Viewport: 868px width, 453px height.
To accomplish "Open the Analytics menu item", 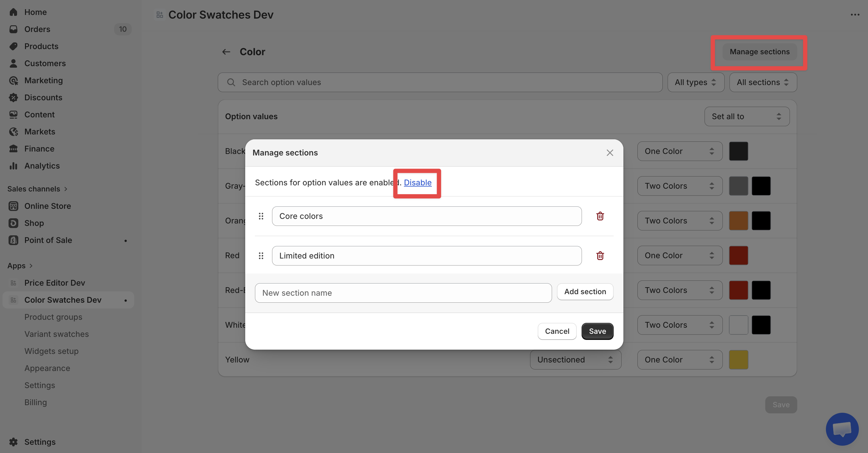I will click(42, 166).
